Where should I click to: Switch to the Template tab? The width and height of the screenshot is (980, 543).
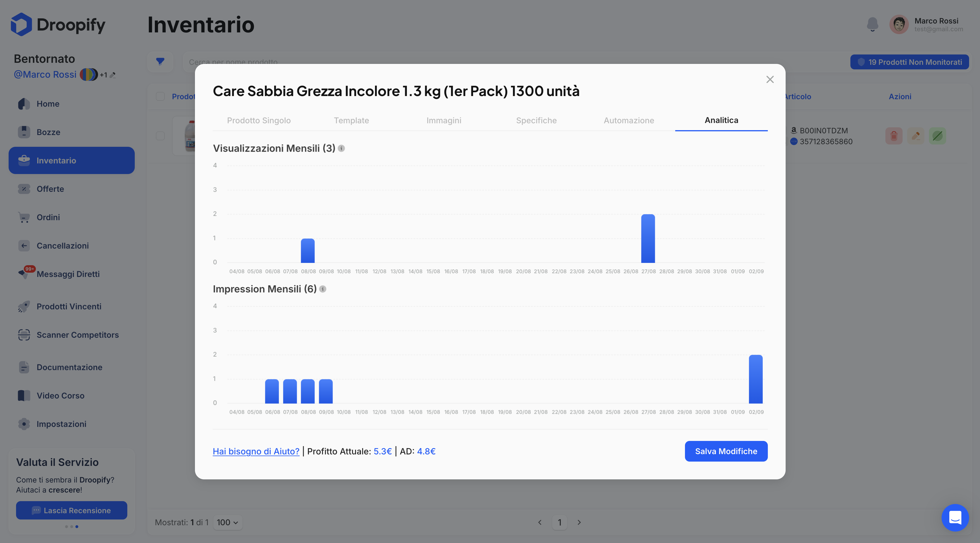(352, 120)
